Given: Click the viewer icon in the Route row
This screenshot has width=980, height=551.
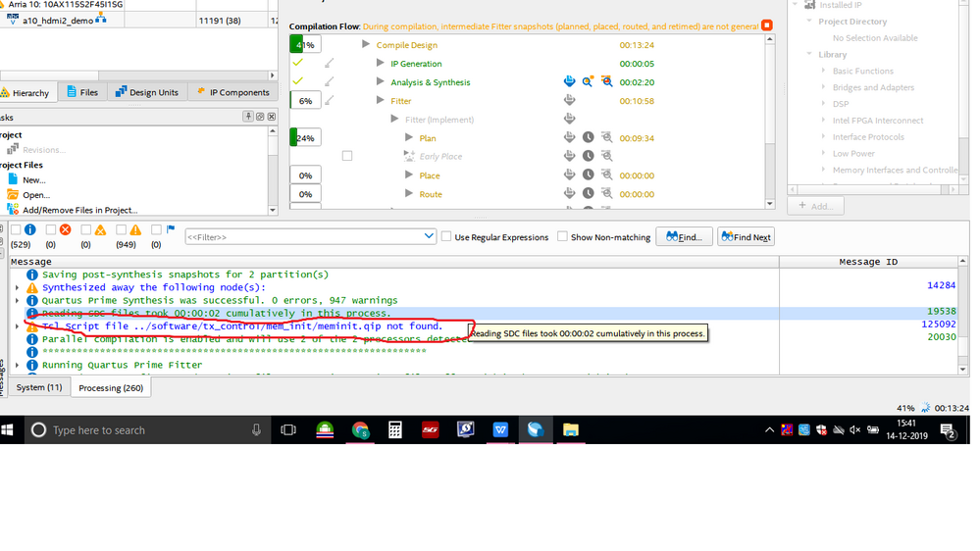Looking at the screenshot, I should pos(606,194).
